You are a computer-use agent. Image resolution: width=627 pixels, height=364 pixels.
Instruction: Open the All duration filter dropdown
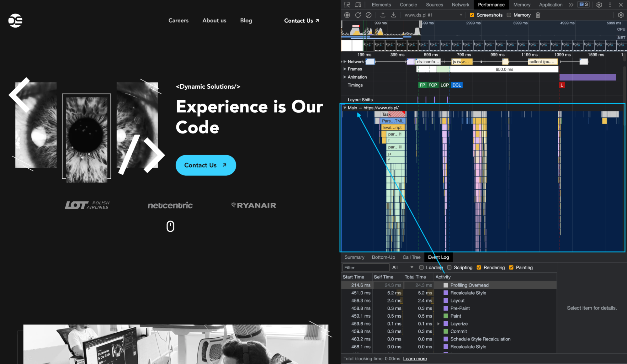(403, 267)
